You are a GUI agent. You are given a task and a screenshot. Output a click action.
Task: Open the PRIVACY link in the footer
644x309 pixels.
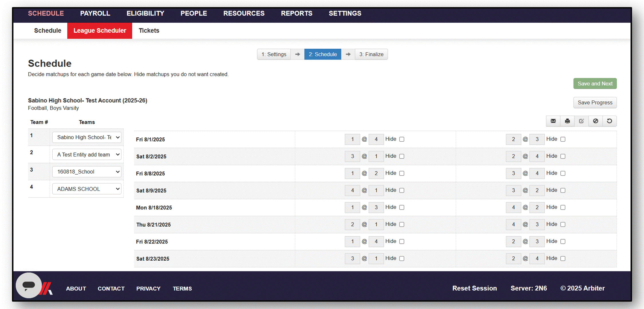tap(148, 288)
